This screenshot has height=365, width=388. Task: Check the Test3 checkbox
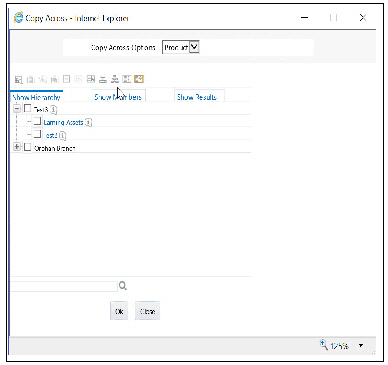(28, 108)
